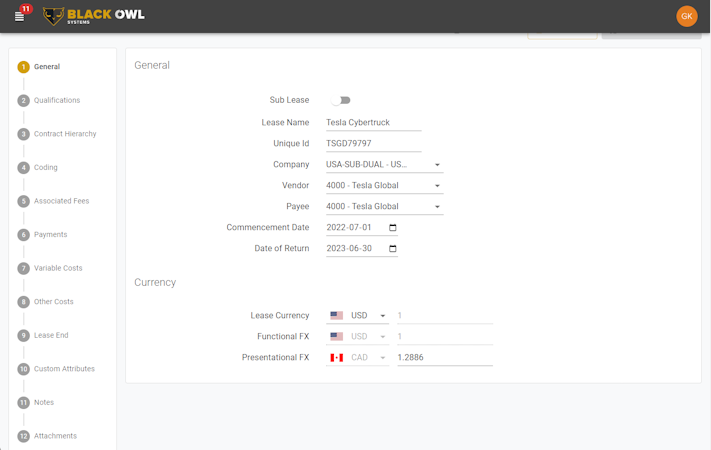Click the step 2 Qualifications circle icon
711x450 pixels.
(24, 100)
